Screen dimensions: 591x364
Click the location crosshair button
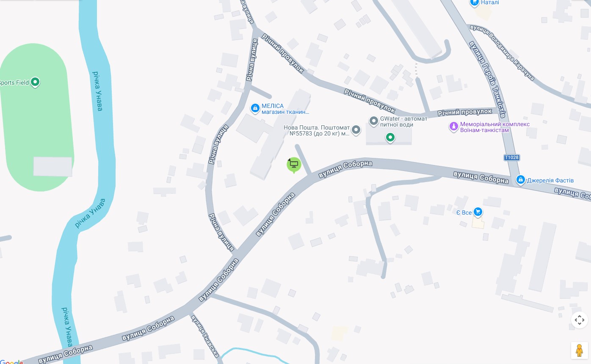[580, 320]
